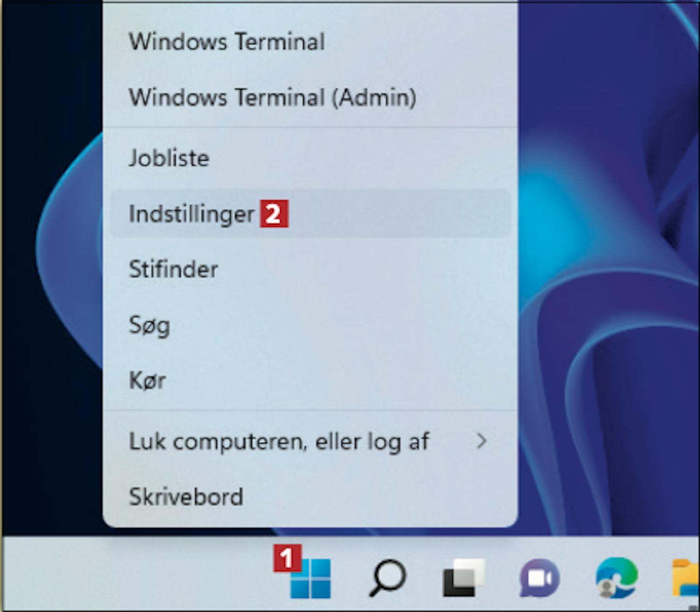This screenshot has width=700, height=612.
Task: Choose the Søg menu entry
Action: point(310,325)
